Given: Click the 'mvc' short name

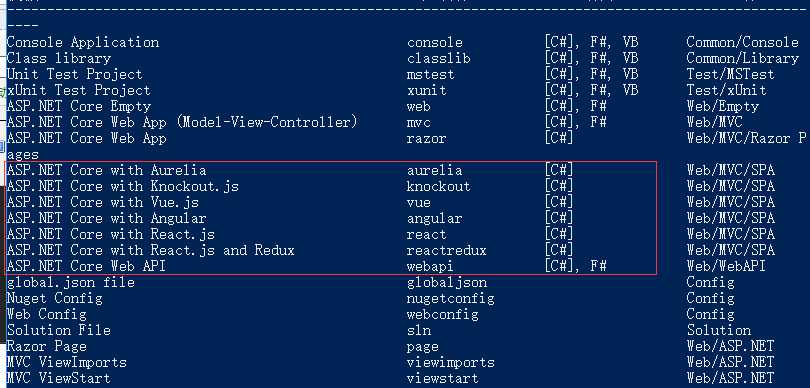Looking at the screenshot, I should (418, 122).
